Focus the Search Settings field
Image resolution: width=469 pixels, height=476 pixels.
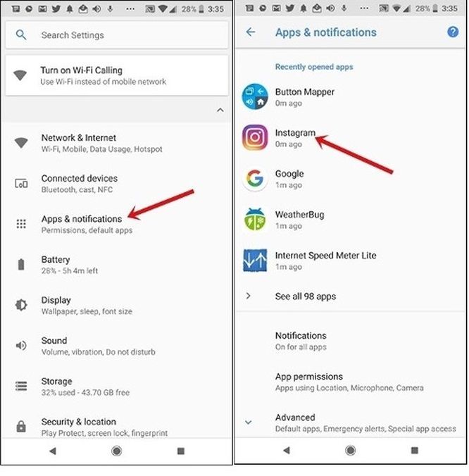point(117,35)
